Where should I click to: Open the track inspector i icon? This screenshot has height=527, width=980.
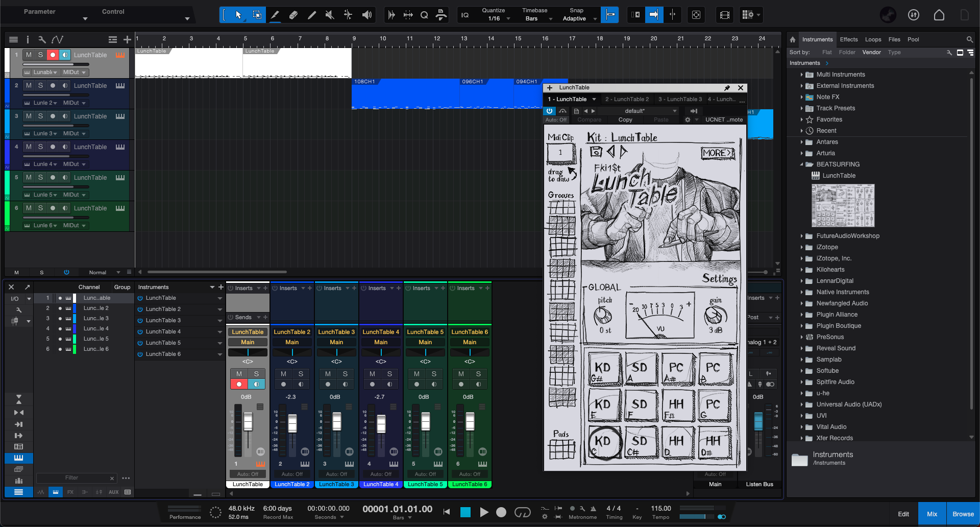tap(28, 39)
